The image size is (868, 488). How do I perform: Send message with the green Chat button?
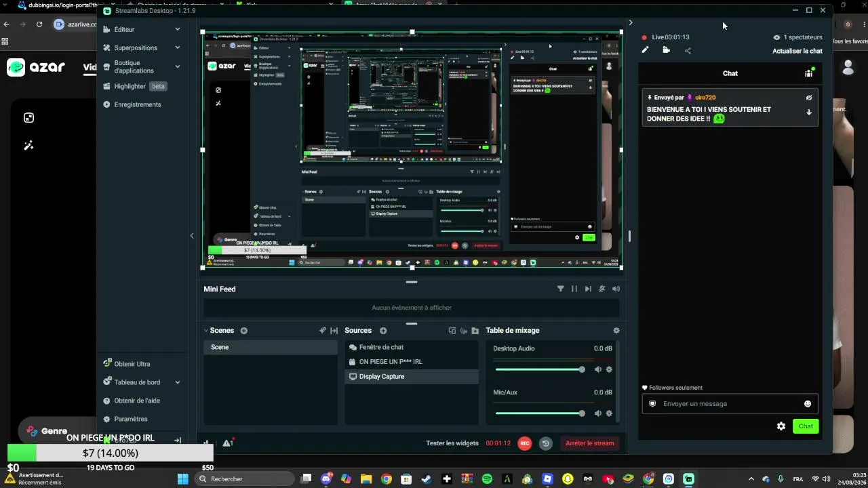(x=806, y=426)
